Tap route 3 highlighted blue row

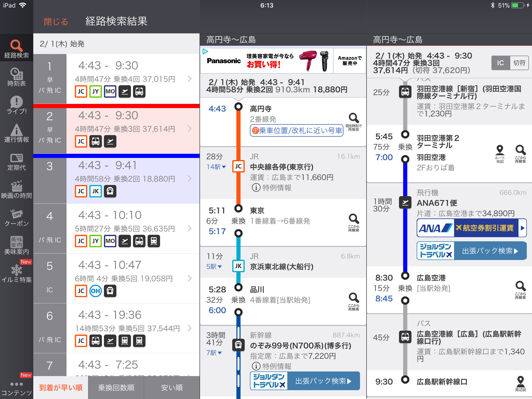pos(116,180)
